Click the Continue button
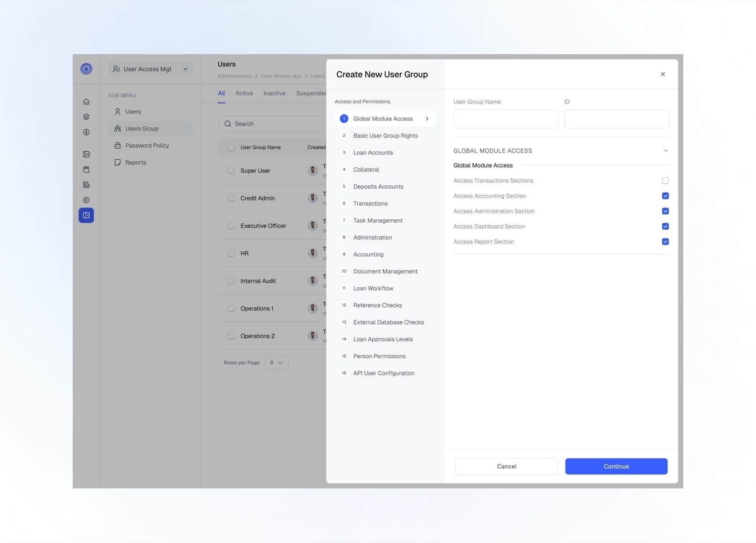Image resolution: width=756 pixels, height=543 pixels. (616, 466)
